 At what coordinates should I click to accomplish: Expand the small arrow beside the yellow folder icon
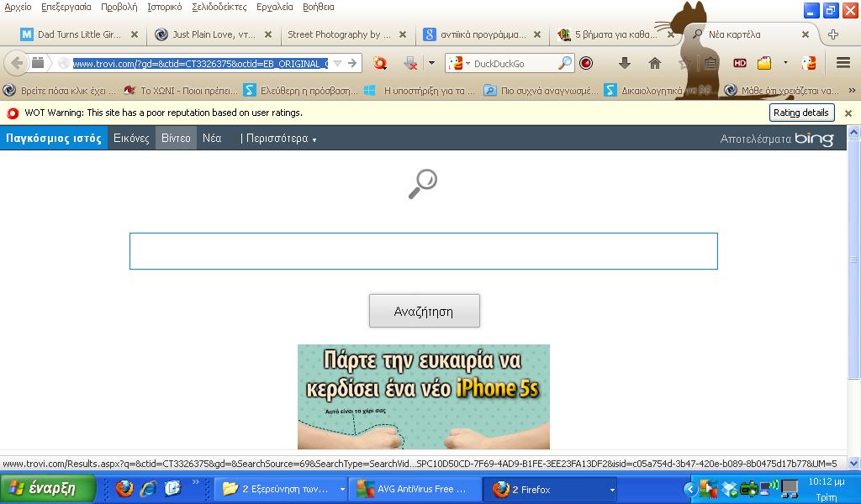click(x=785, y=63)
